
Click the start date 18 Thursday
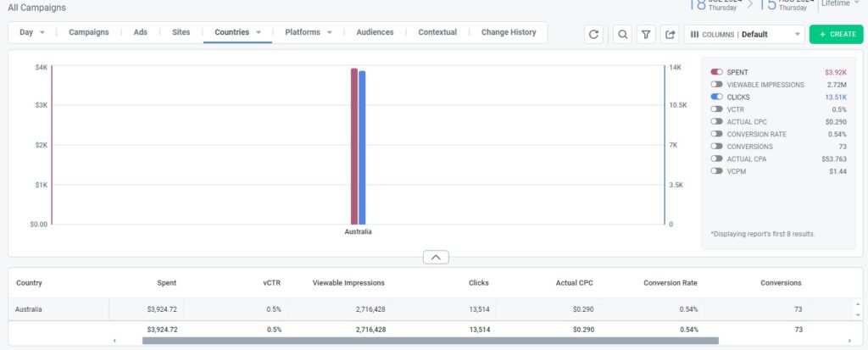coord(713,5)
